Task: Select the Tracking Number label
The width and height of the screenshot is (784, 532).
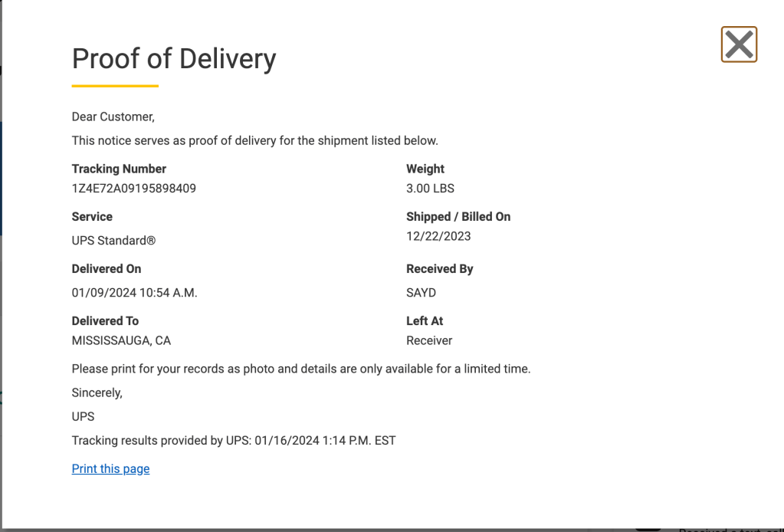Action: [119, 169]
